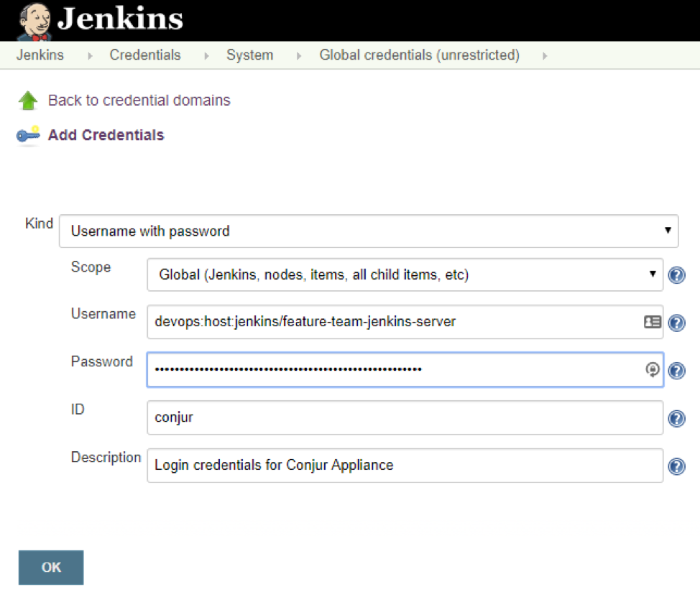Viewport: 700px width, 592px height.
Task: Expand breadcrumb arrow after Credentials
Action: click(x=206, y=56)
